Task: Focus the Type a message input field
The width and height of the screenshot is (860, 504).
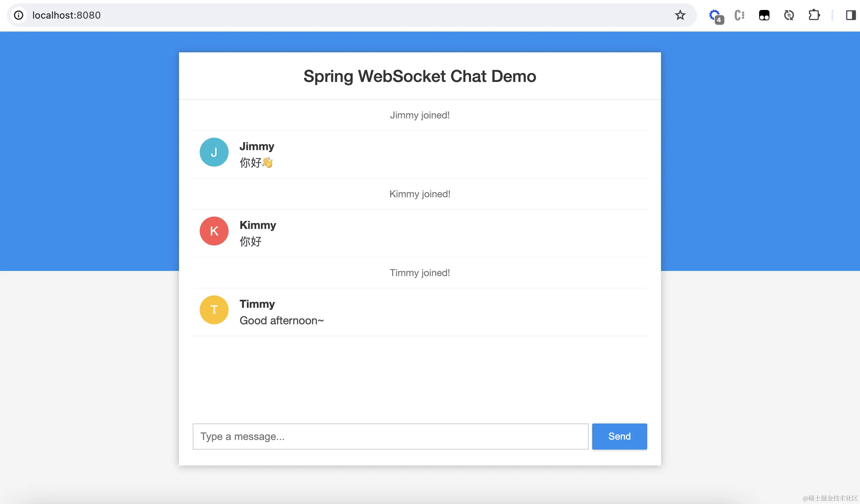Action: (x=390, y=436)
